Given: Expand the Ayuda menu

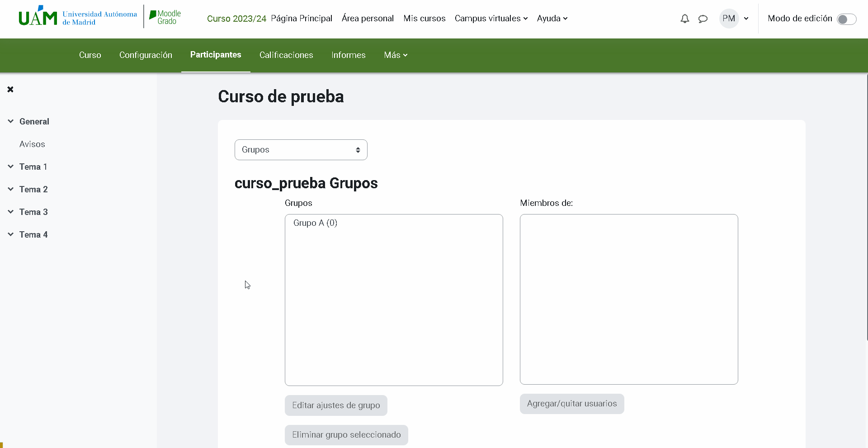Looking at the screenshot, I should (x=552, y=19).
